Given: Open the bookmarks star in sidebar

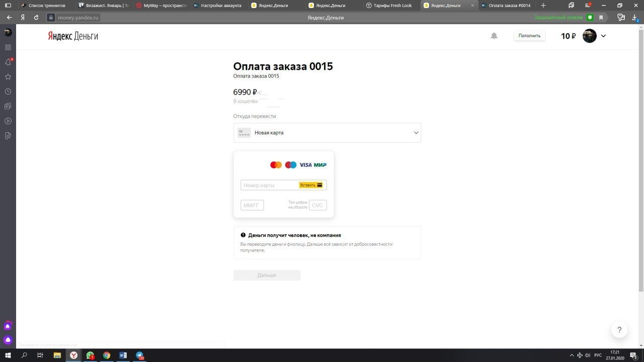Looking at the screenshot, I should 8,77.
